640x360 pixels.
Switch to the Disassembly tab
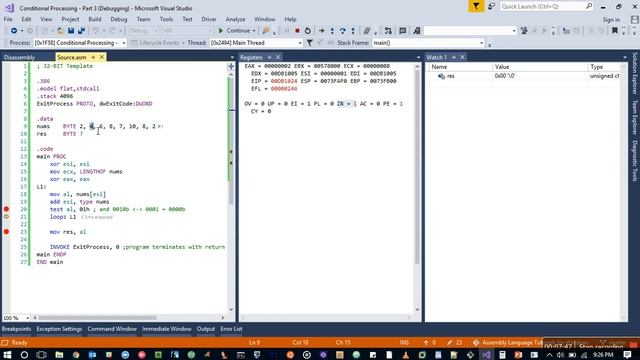[19, 57]
